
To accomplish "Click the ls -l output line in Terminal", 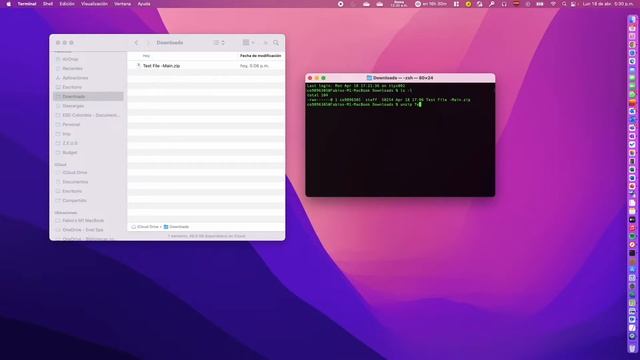I will [x=388, y=100].
